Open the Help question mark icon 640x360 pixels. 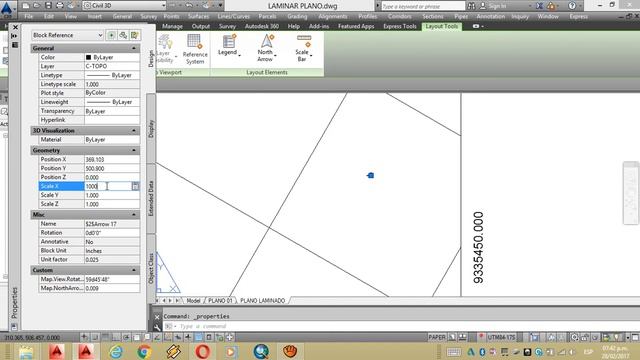click(572, 6)
